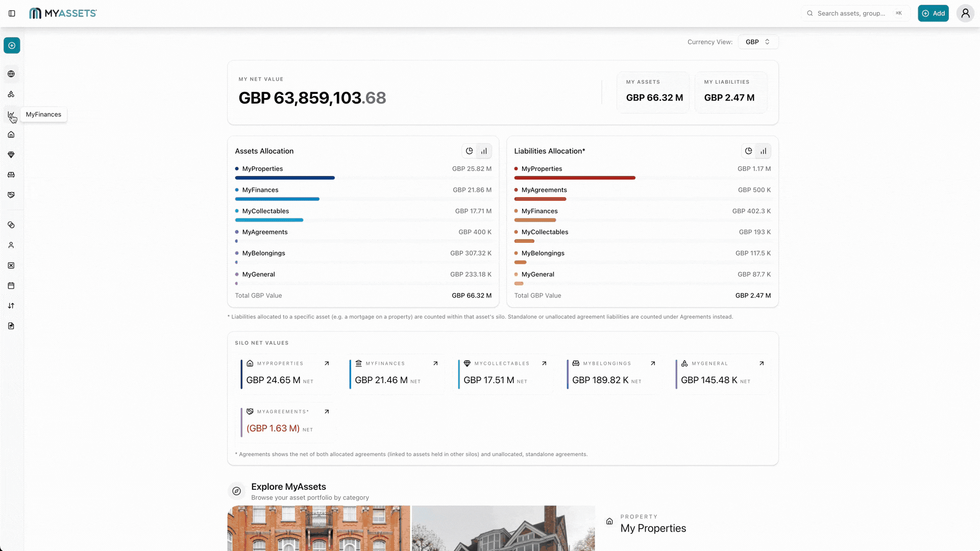The height and width of the screenshot is (551, 980).
Task: Click MyCollectables row in Liabilities Allocation
Action: pos(642,236)
